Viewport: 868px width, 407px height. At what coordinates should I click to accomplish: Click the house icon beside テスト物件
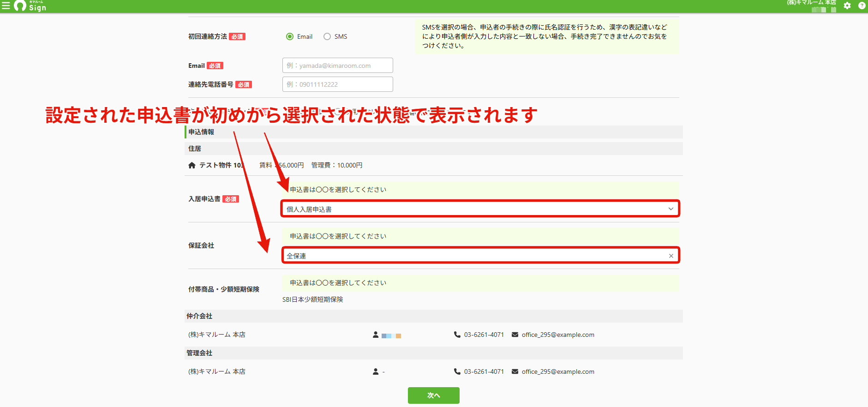tap(192, 165)
